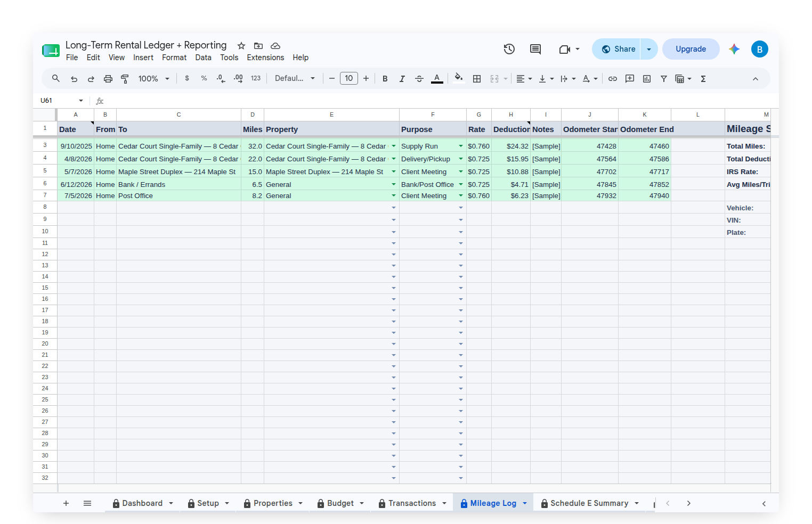The height and width of the screenshot is (524, 812).
Task: Increase the font size with plus
Action: (366, 79)
